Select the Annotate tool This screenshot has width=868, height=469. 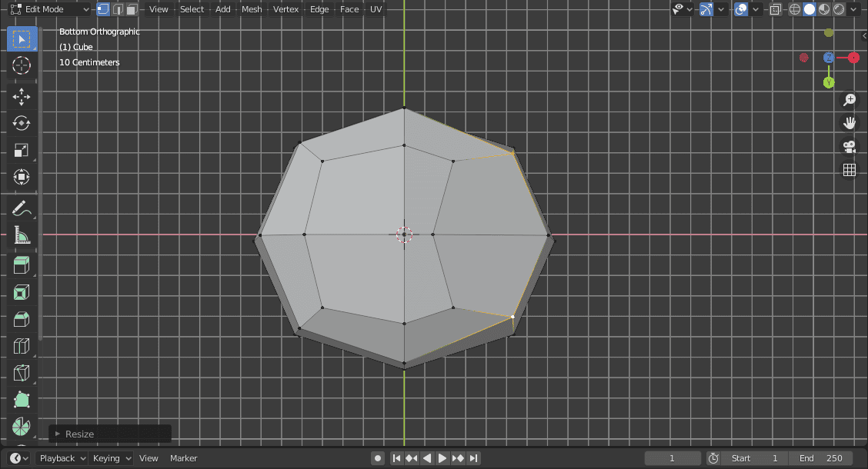22,208
